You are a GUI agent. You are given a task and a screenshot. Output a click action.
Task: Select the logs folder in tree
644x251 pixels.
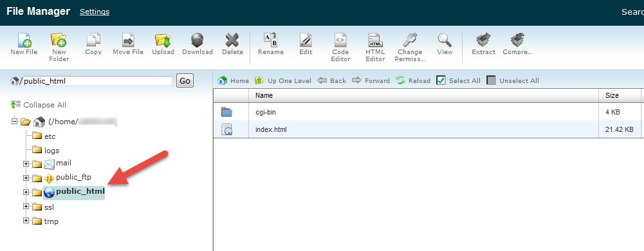pos(51,151)
